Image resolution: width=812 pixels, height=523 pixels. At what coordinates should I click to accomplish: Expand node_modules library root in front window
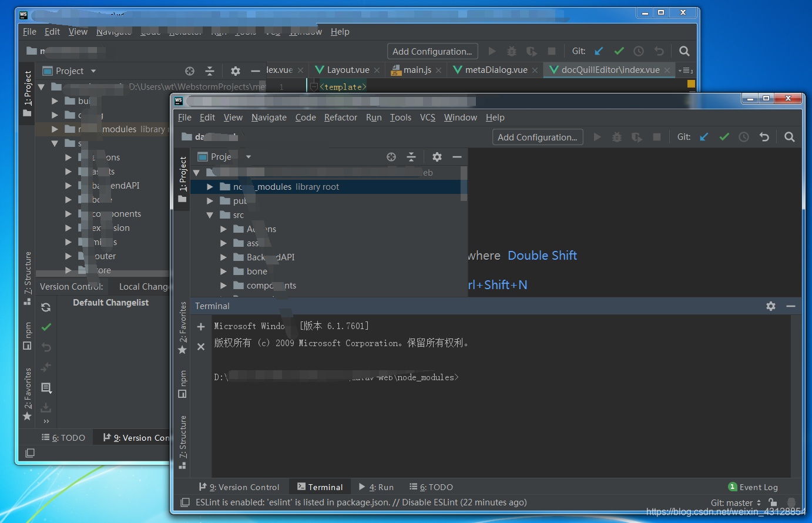pyautogui.click(x=210, y=187)
